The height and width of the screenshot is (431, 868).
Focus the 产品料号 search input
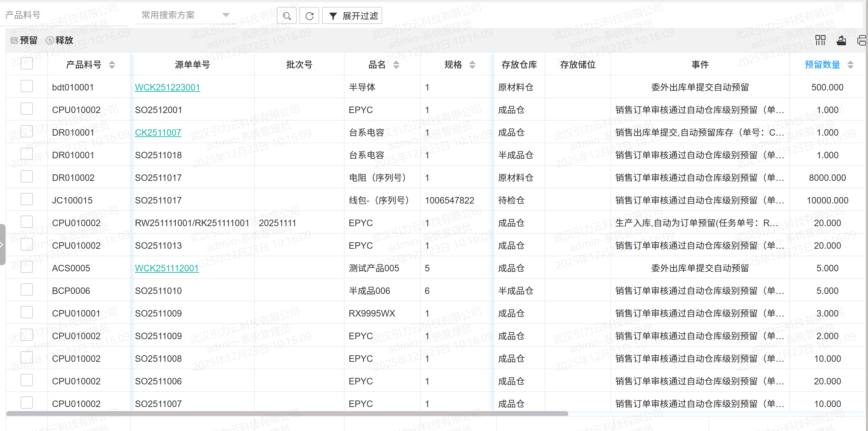[63, 15]
